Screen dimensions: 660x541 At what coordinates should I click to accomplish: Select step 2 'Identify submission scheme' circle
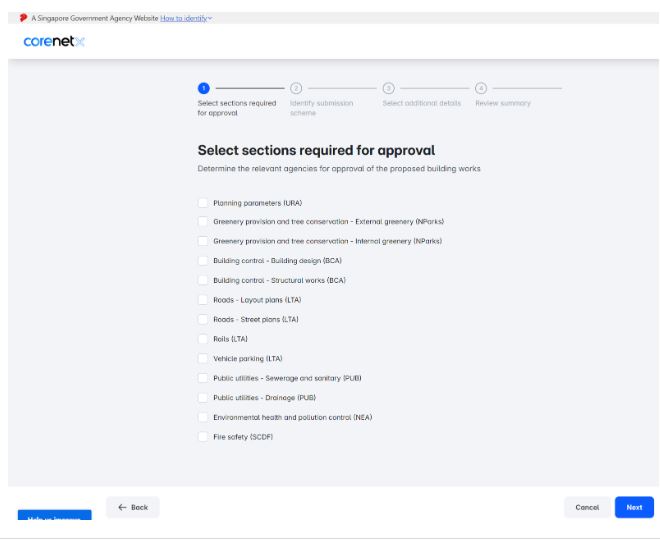[295, 89]
